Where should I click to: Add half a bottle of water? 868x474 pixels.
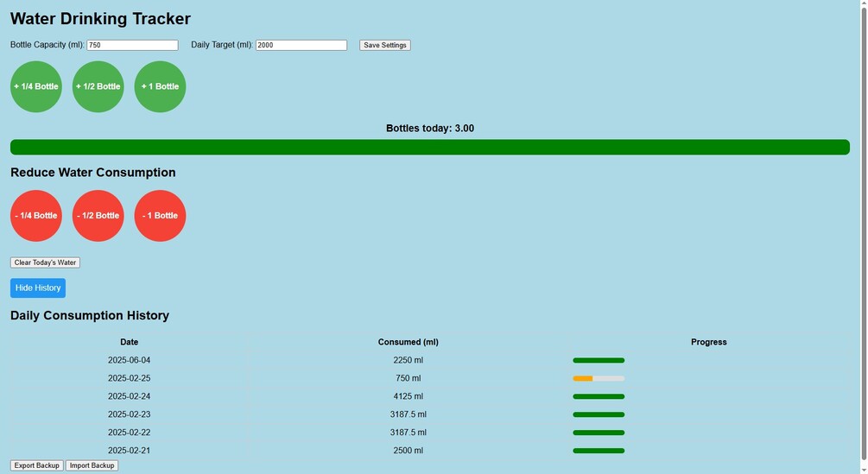(98, 86)
